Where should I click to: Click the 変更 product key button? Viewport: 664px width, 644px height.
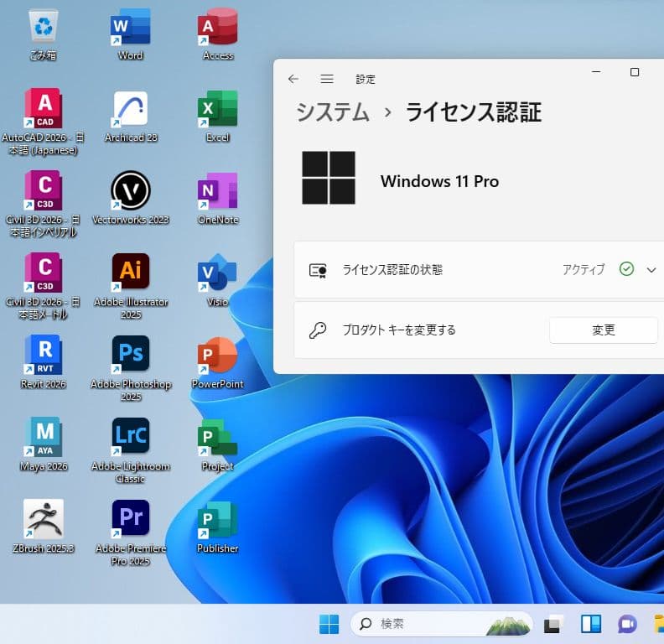point(604,330)
